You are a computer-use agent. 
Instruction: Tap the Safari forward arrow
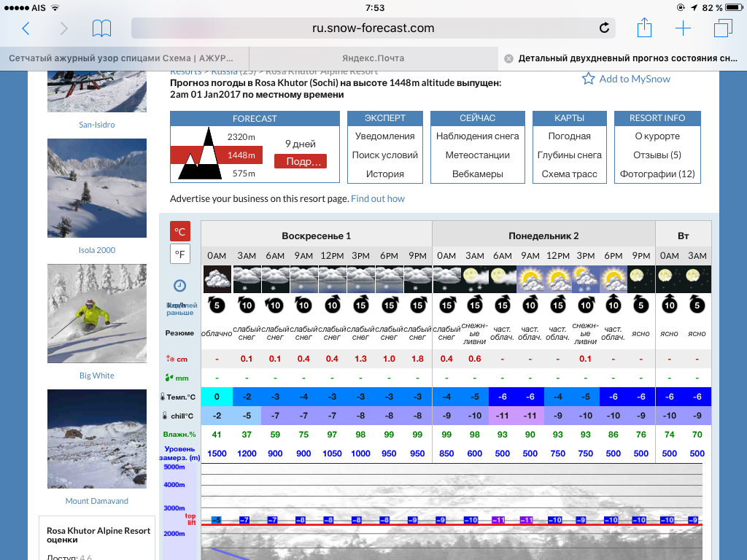64,28
